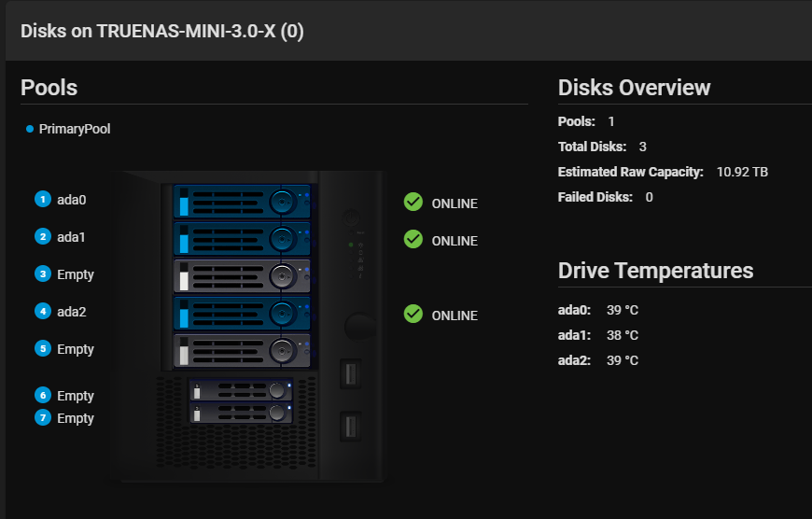This screenshot has height=519, width=812.
Task: Select drive bay 4 holding ada2
Action: coord(242,314)
